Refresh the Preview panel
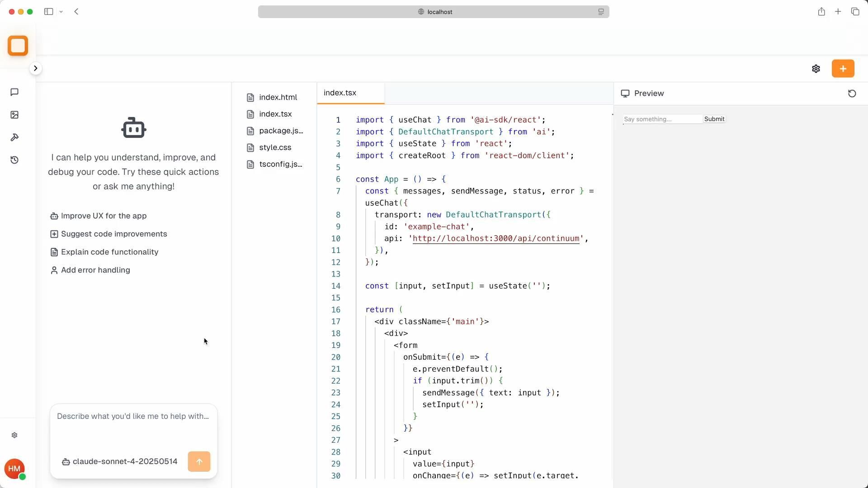Screen dimensions: 868x488 point(852,94)
